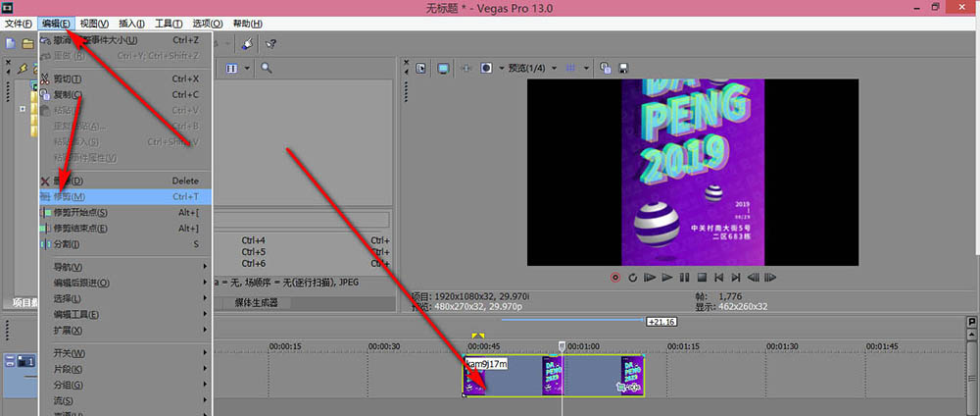
Task: Click the Open folder icon in toolbar
Action: pos(27,44)
